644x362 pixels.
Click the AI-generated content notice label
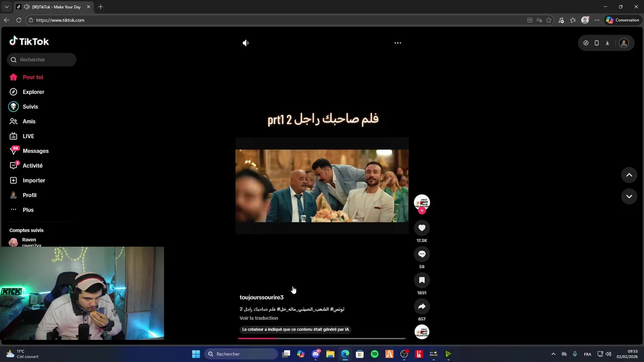295,329
